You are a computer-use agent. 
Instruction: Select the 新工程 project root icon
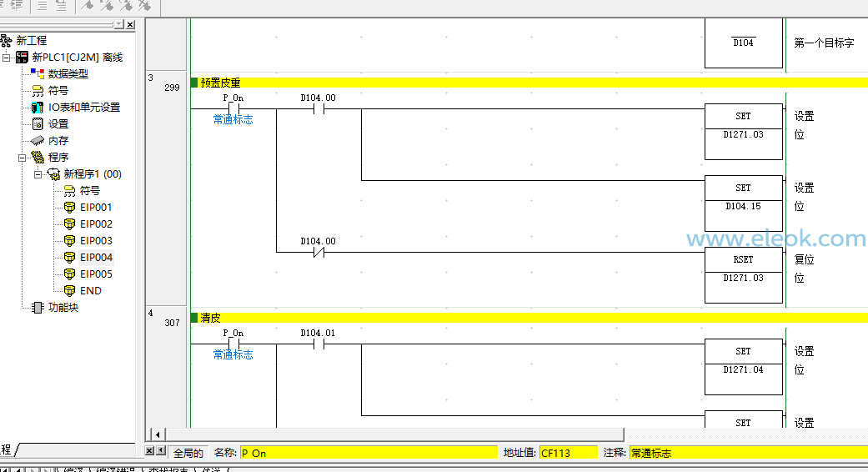(6, 40)
